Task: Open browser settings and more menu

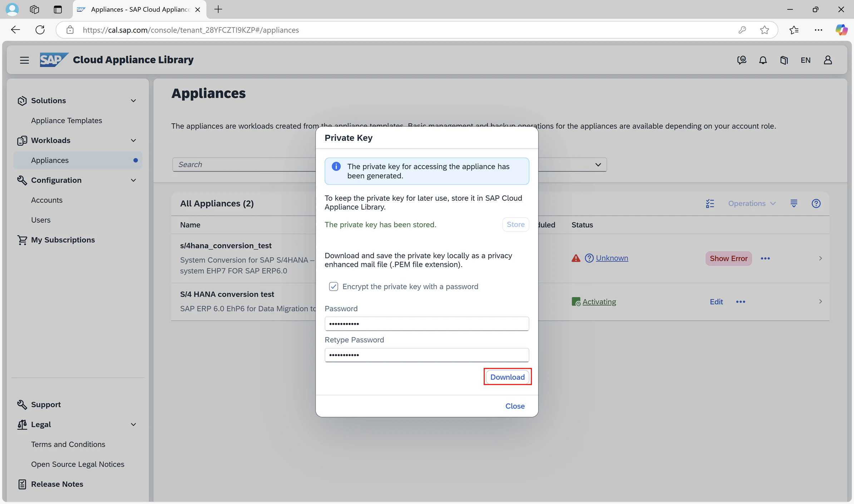Action: point(818,30)
